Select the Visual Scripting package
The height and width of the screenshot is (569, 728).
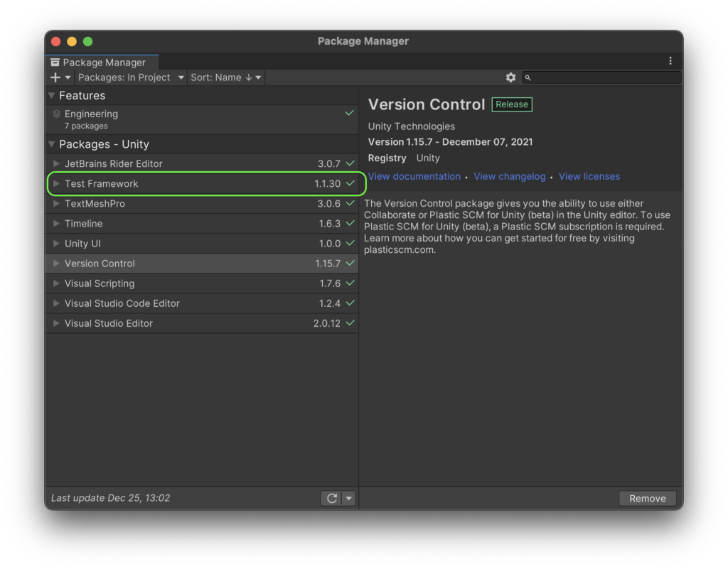pyautogui.click(x=202, y=283)
